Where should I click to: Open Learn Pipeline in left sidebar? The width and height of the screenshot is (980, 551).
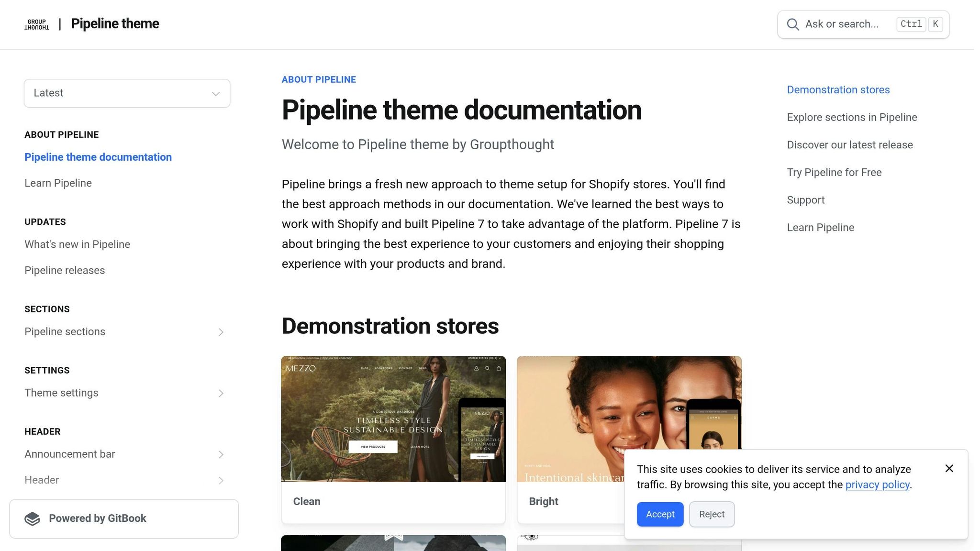[58, 183]
